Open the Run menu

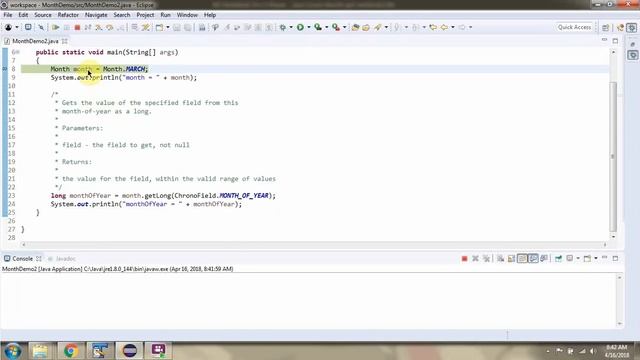tap(165, 15)
